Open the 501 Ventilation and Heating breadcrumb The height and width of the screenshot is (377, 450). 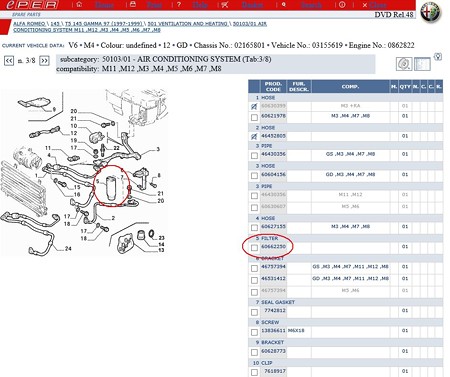pyautogui.click(x=188, y=24)
